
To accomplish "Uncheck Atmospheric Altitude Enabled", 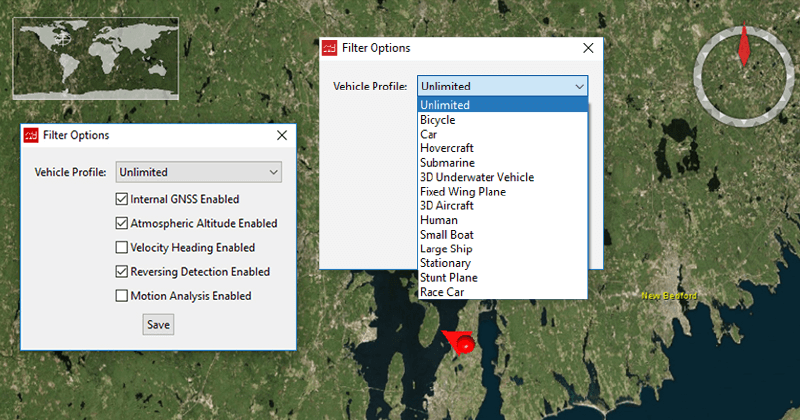I will 122,223.
